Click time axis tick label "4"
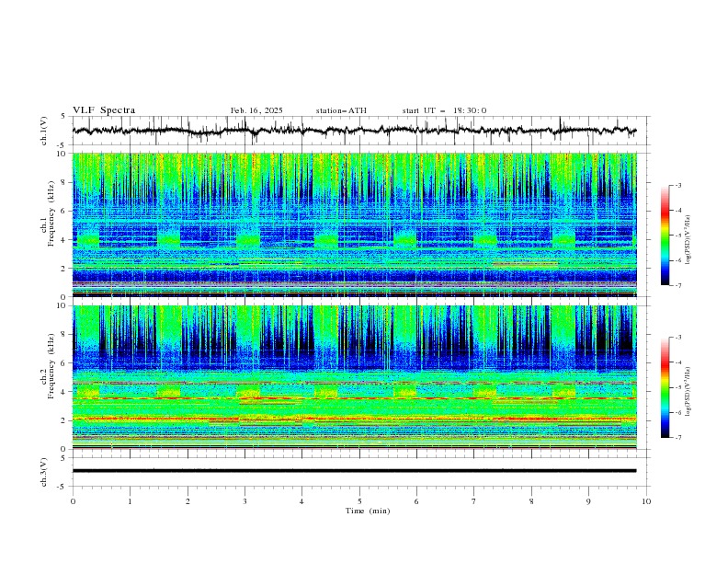This screenshot has height=563, width=728. [x=301, y=501]
